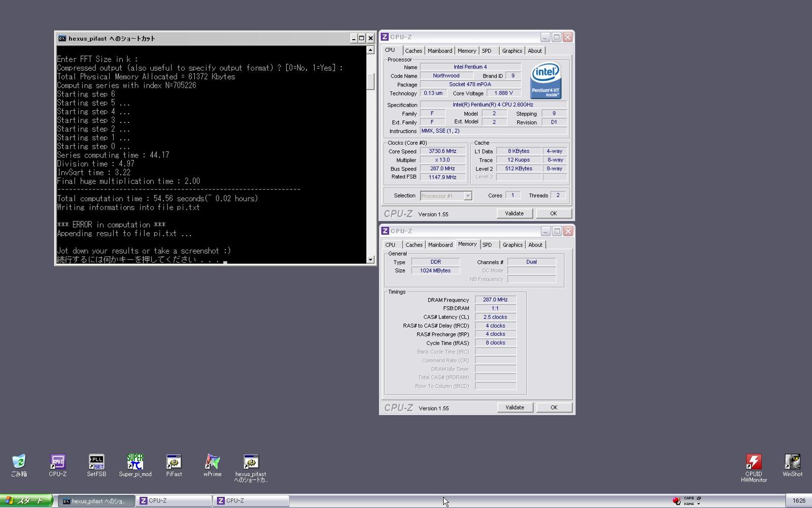Open Caches tab in upper CPU-Z window
The image size is (812, 508).
(414, 51)
